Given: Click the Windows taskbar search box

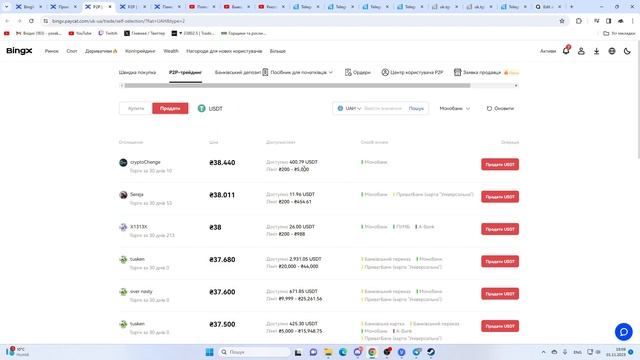Looking at the screenshot, I should tap(254, 352).
